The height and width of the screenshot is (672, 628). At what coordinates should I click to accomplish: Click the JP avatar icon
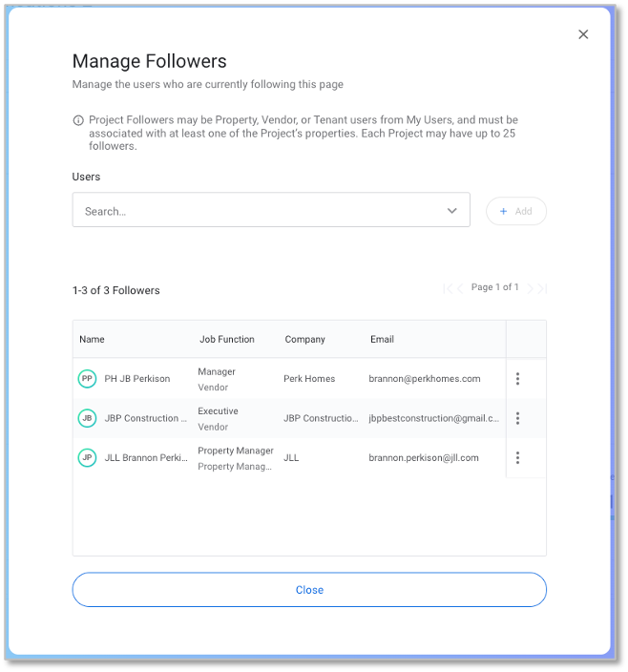[87, 458]
